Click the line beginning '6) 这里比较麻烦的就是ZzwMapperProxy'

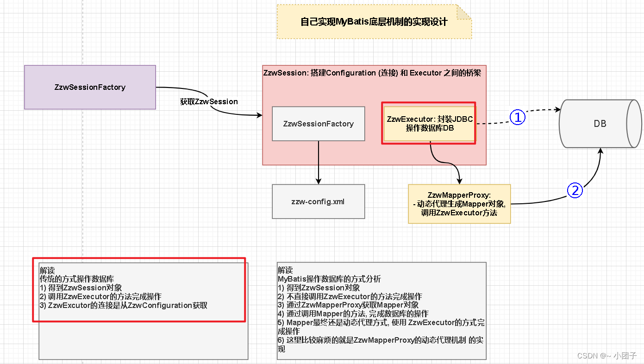(381, 345)
